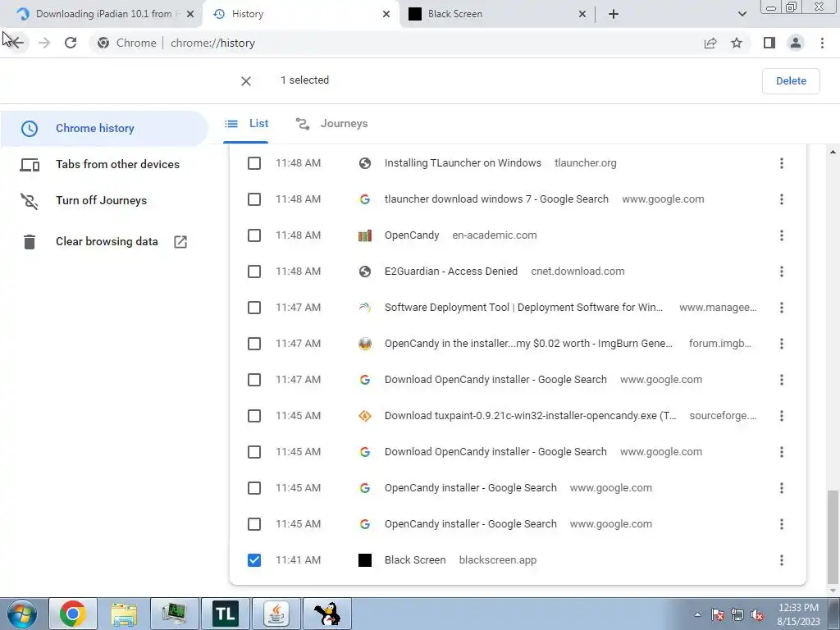Check the 11:47 AM Download OpenCandy installer search

coord(254,380)
